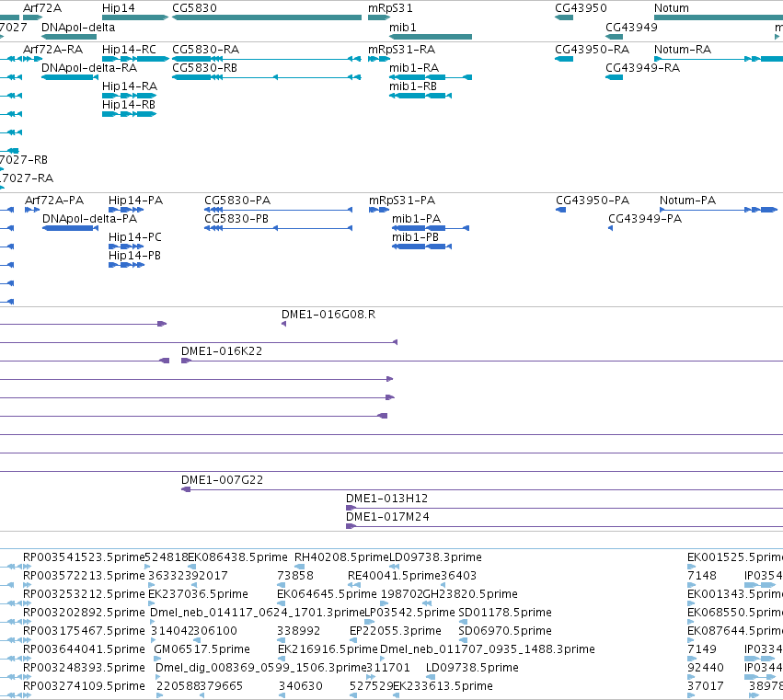This screenshot has height=700, width=783.
Task: Open protein label Hip14-PC
Action: tap(135, 236)
